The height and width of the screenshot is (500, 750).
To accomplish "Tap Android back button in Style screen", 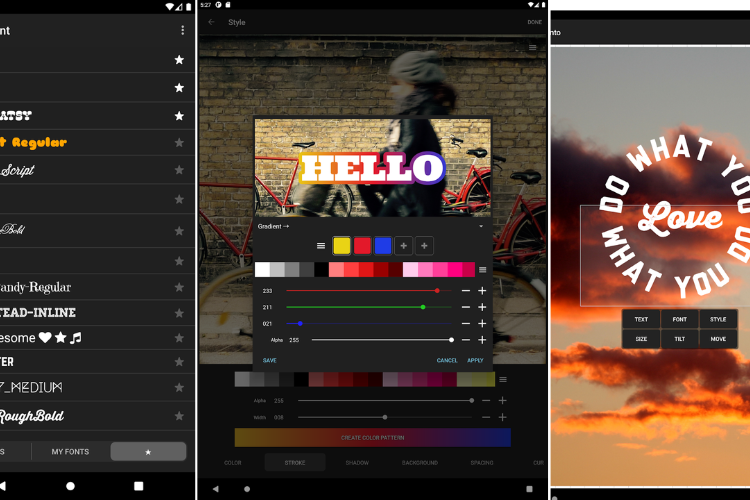I will tap(216, 489).
